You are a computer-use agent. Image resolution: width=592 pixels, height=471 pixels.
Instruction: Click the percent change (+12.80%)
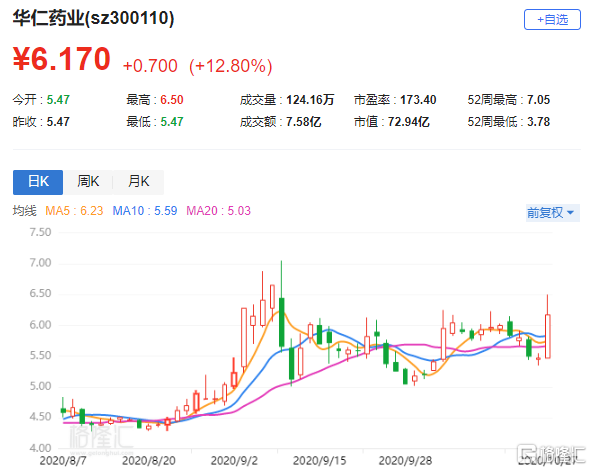[231, 66]
